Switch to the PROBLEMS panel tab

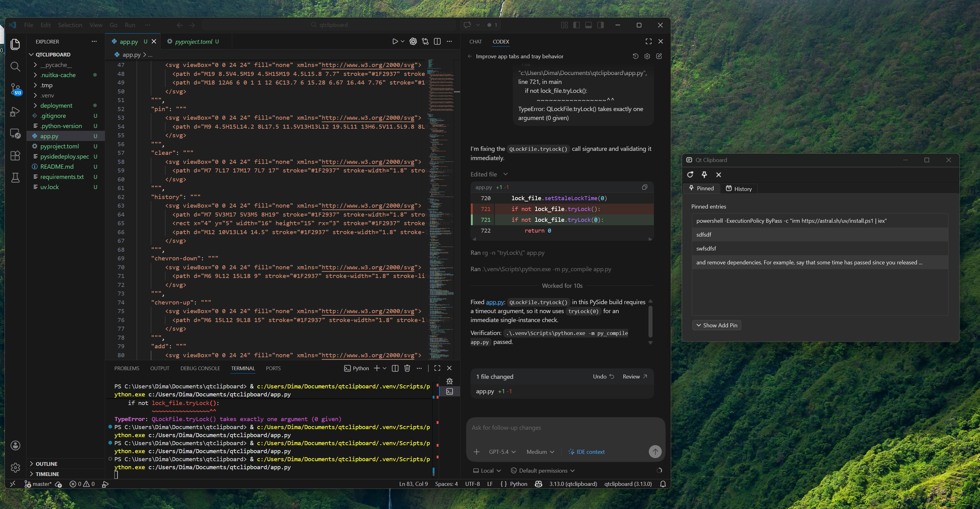(x=127, y=368)
